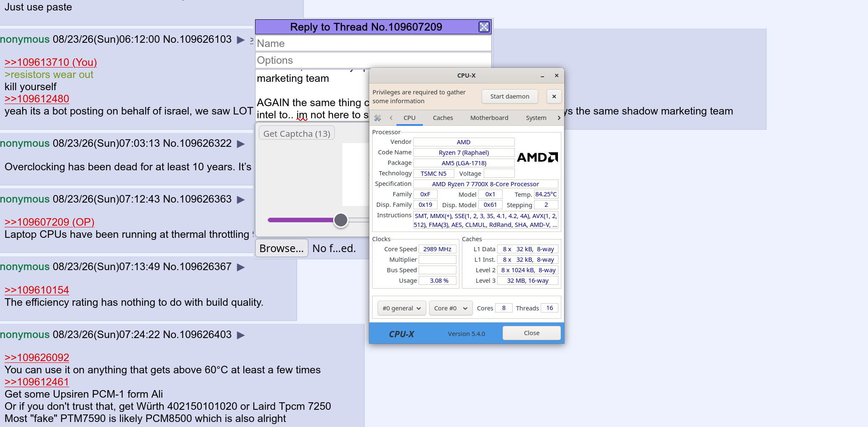This screenshot has width=868, height=427.
Task: Select the CPU instructions list text
Action: tap(485, 220)
